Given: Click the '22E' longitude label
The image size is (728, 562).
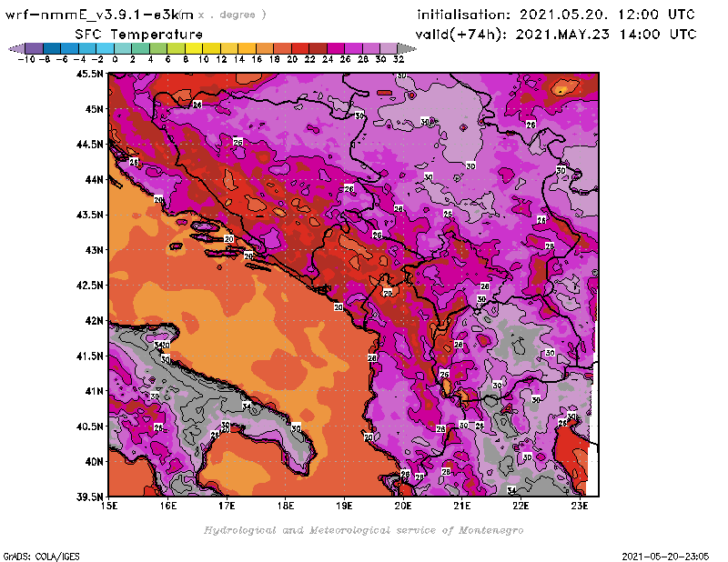Looking at the screenshot, I should point(521,506).
